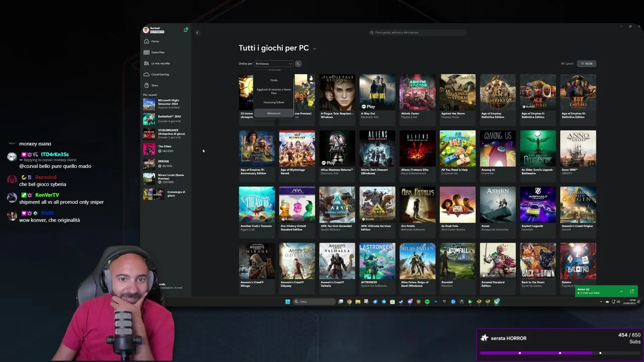
Task: Click serata HORROR subs progress bar
Action: (560, 353)
